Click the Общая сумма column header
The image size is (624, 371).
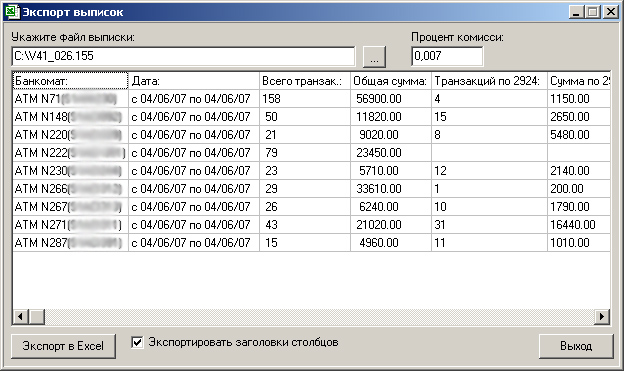point(391,81)
